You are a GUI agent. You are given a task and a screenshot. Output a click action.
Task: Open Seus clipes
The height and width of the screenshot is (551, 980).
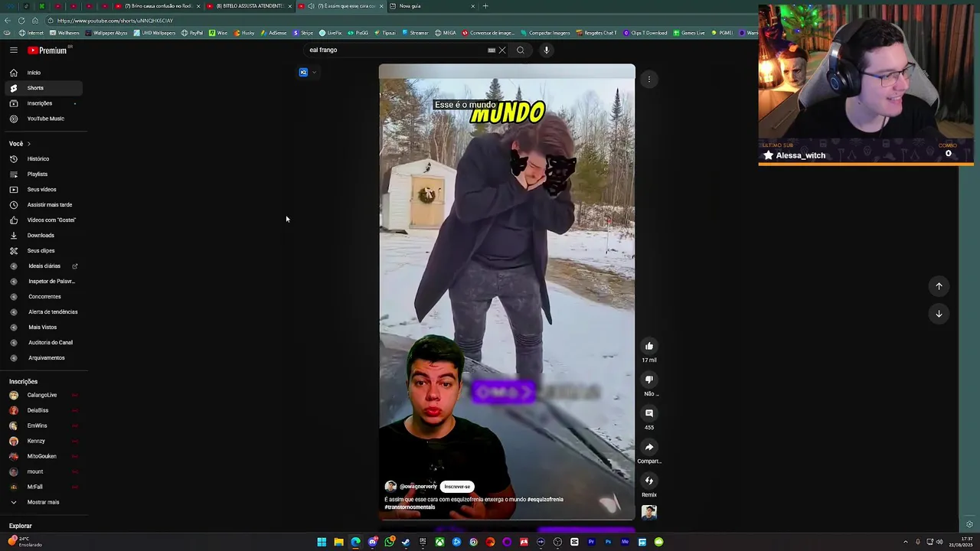pos(44,251)
